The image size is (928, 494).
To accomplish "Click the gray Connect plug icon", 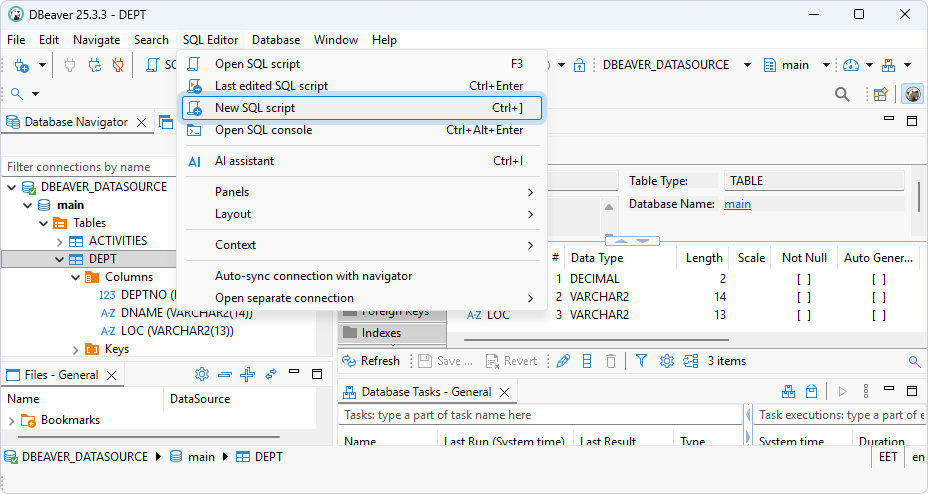I will click(x=70, y=65).
